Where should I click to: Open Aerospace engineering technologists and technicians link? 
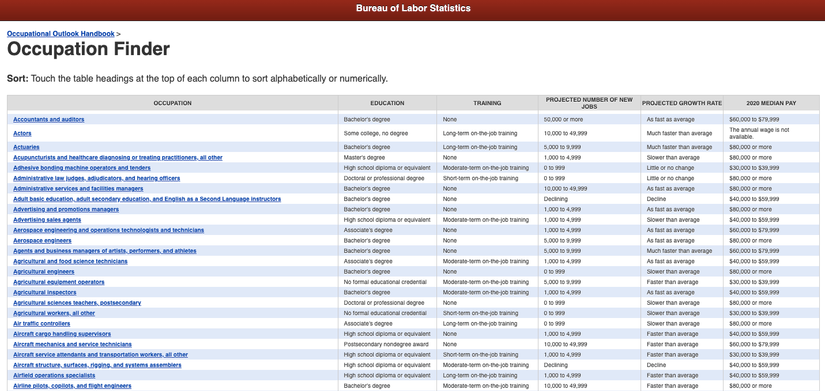click(x=108, y=230)
